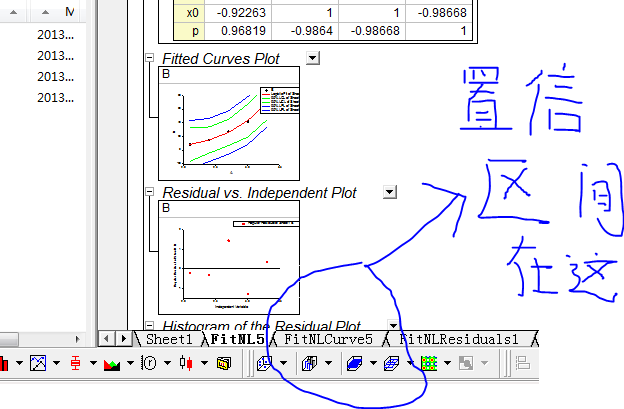Open dropdown beside area plot icon
624x409 pixels.
pos(131,363)
